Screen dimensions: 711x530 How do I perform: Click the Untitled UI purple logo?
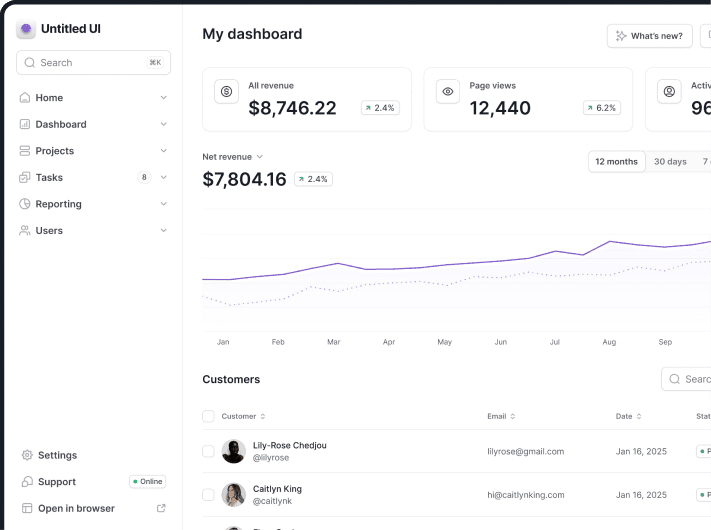(26, 29)
